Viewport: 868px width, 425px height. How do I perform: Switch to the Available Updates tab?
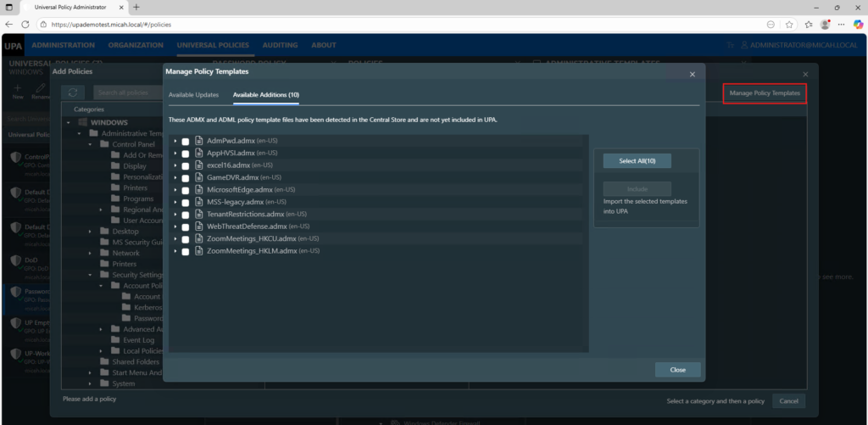[193, 94]
